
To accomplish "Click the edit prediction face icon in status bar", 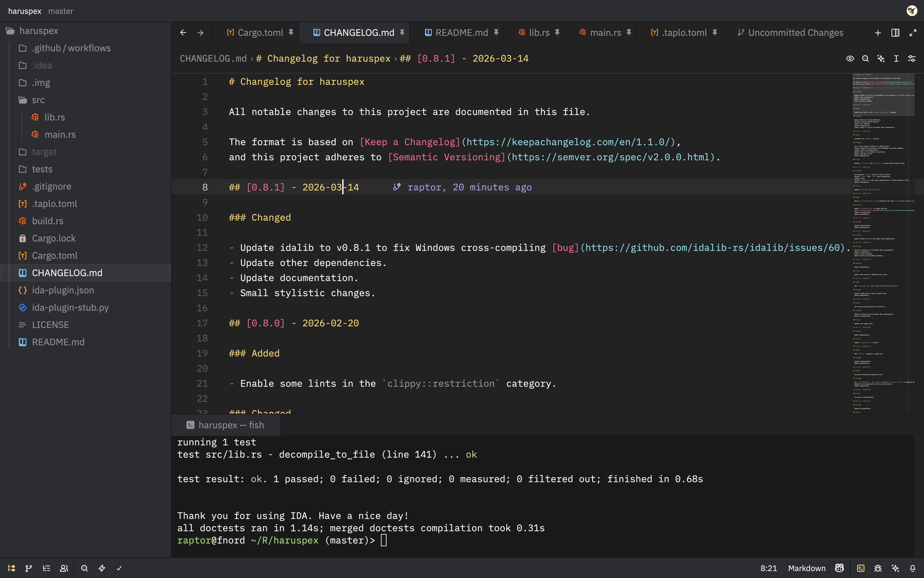I will pos(839,569).
